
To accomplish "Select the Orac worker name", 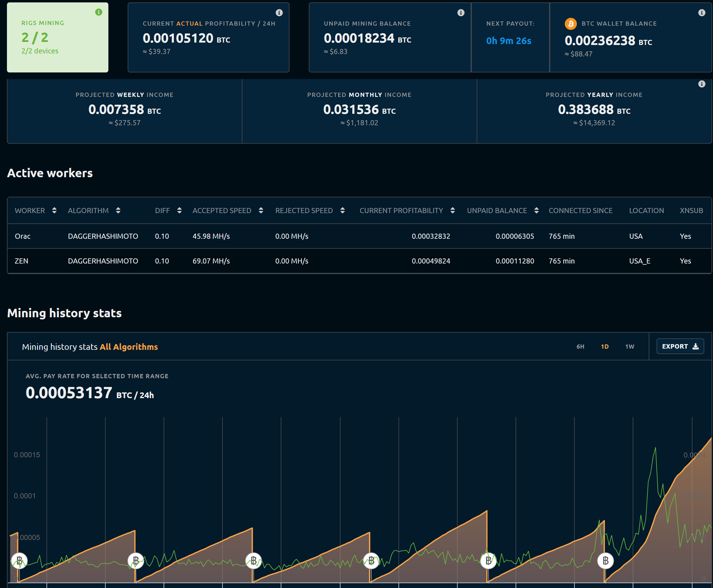I will point(23,236).
